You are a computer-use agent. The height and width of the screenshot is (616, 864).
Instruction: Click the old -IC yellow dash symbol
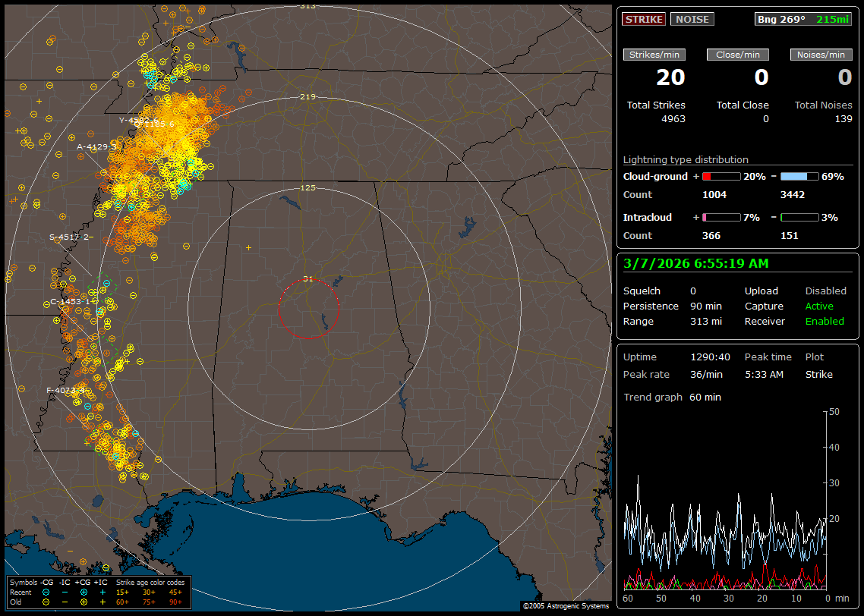click(x=65, y=602)
